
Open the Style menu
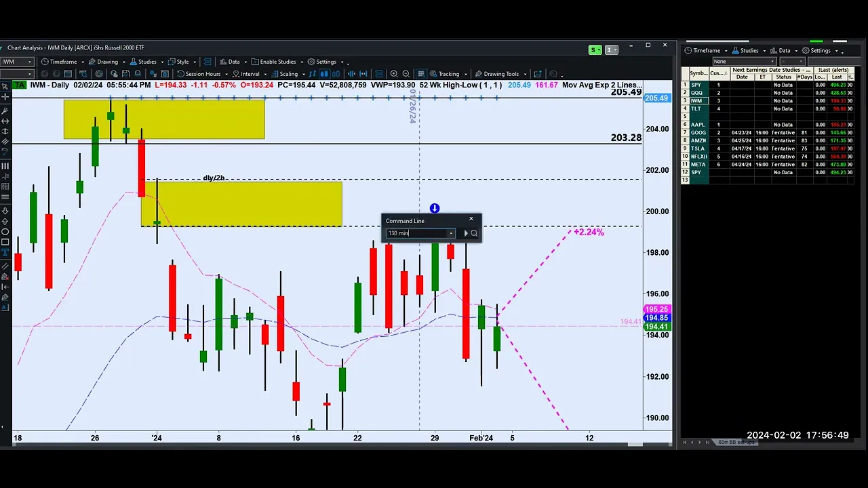[182, 62]
